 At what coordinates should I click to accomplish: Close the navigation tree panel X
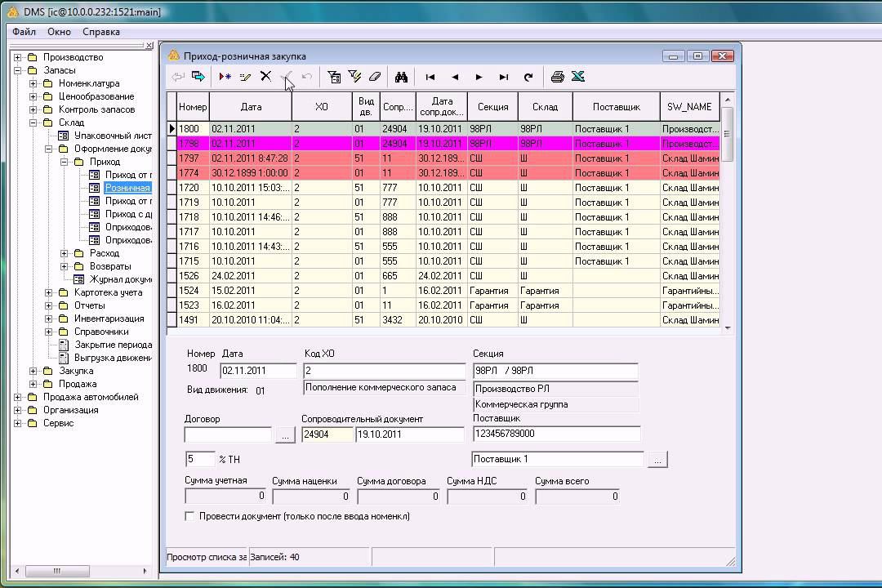pos(149,45)
